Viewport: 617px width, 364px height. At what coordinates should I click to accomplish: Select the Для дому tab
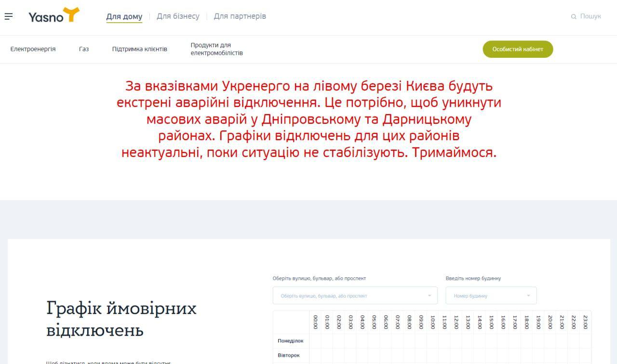click(124, 16)
